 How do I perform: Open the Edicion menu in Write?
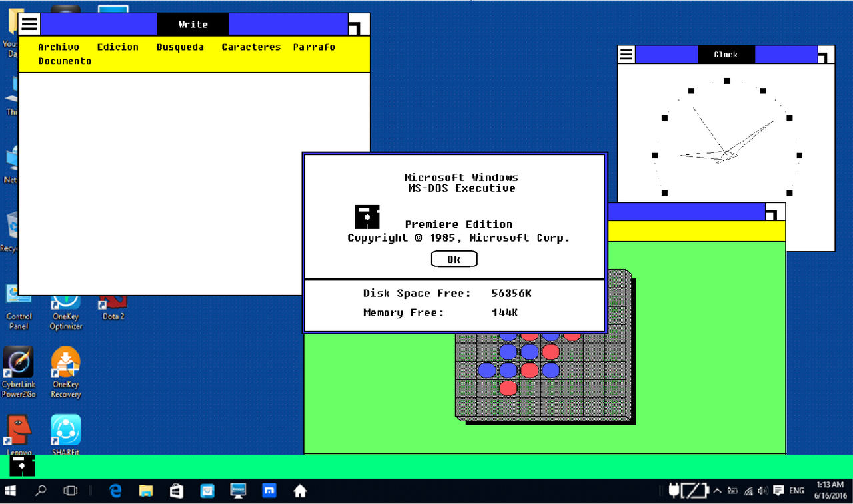coord(118,47)
